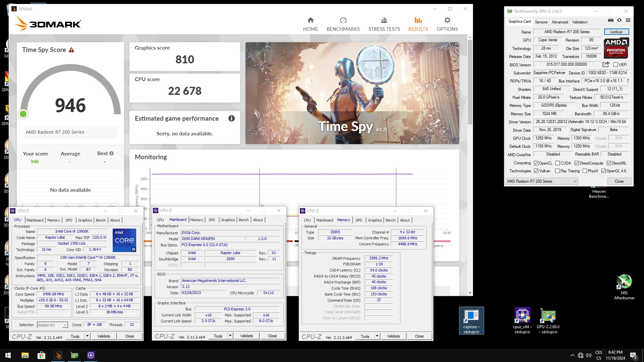Toggle the UEFI checkbox in GPU-Z
Viewport: 644px width, 362px height.
[615, 65]
